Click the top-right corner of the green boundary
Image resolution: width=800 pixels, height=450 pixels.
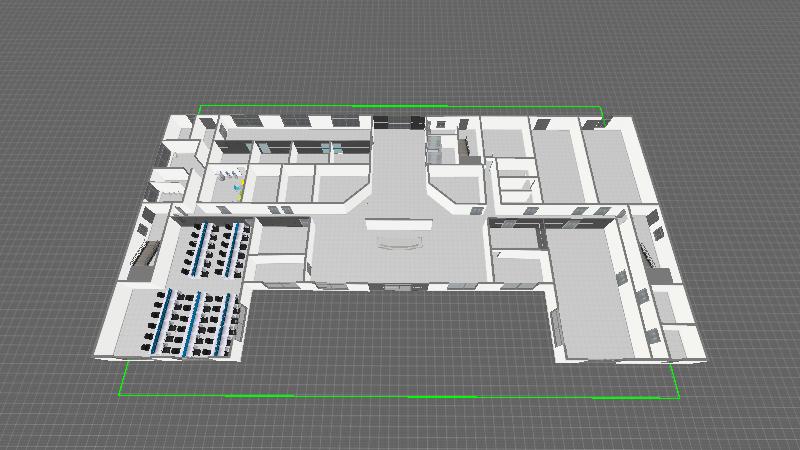click(601, 108)
